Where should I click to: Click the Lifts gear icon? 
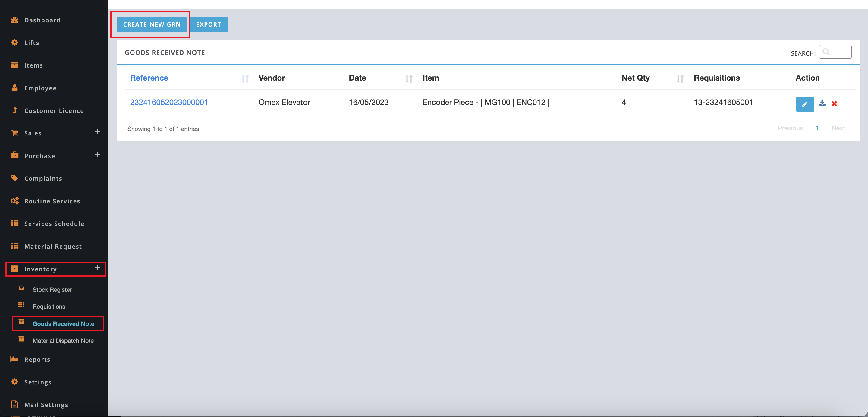[14, 42]
